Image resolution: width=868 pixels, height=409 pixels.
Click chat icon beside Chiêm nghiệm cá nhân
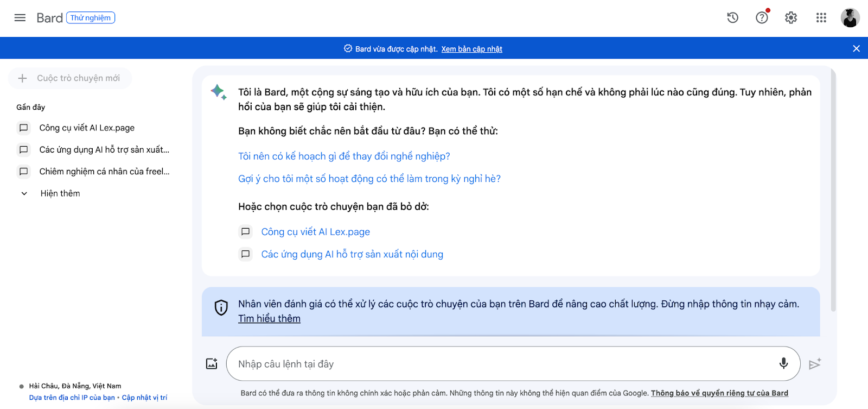[23, 172]
